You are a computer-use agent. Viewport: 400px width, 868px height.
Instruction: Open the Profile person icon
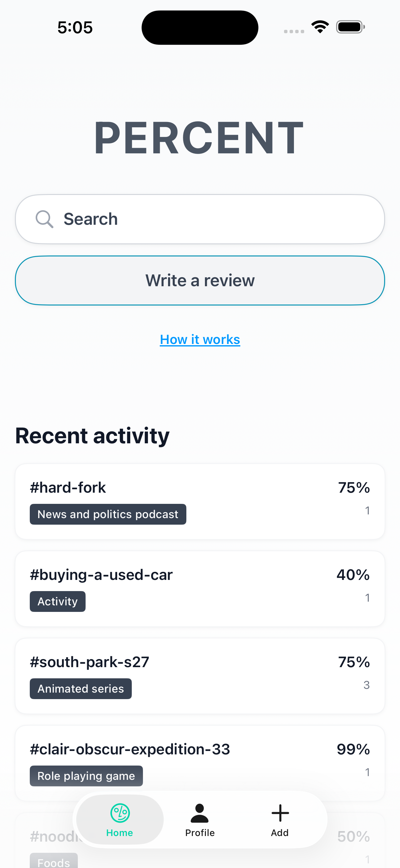pos(200,813)
